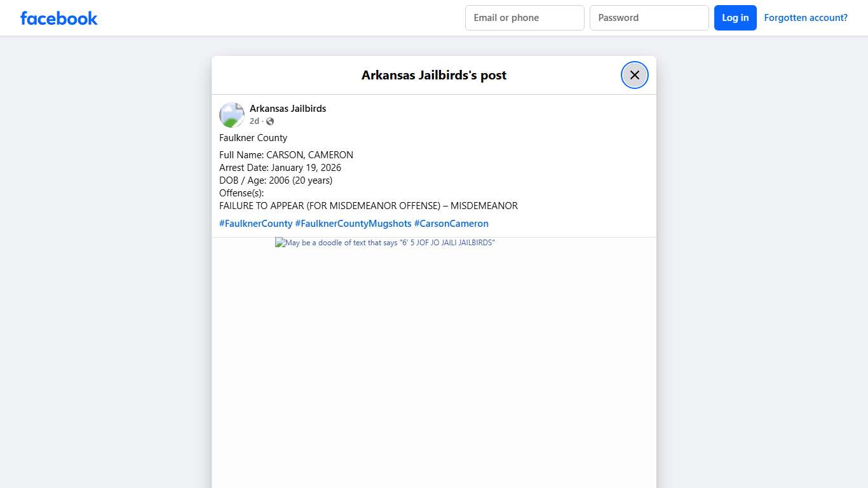Open the Arkansas Jailbirds page name link
The image size is (868, 488).
[287, 109]
